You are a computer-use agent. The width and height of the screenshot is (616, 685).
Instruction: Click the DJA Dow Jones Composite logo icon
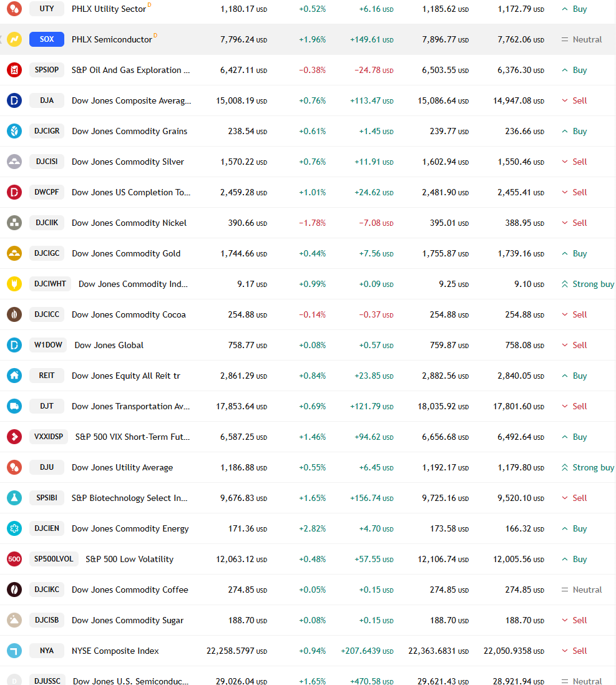coord(14,100)
